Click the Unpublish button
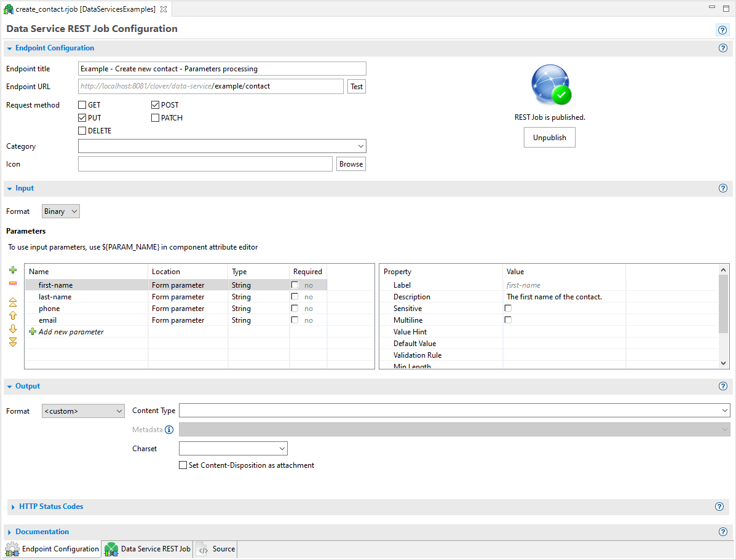Viewport: 736px width, 560px height. pos(549,138)
